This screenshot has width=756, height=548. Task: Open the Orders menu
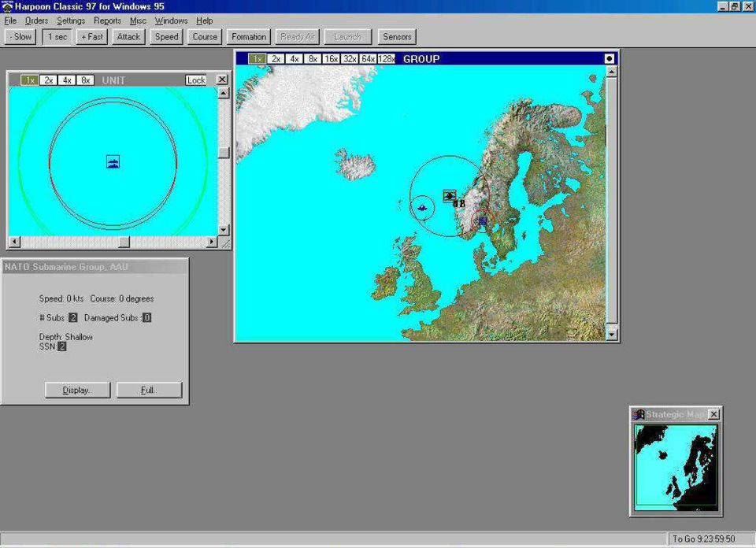pos(36,20)
